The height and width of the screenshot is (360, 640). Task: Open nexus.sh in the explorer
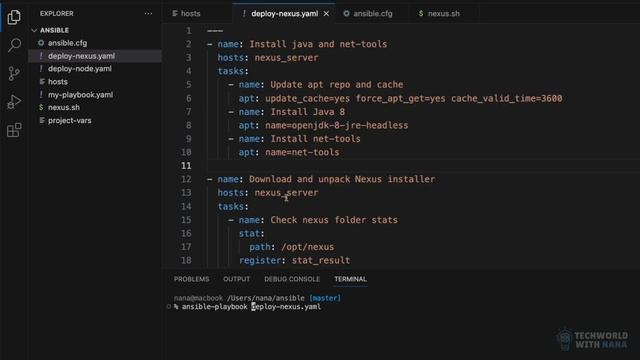click(x=64, y=107)
